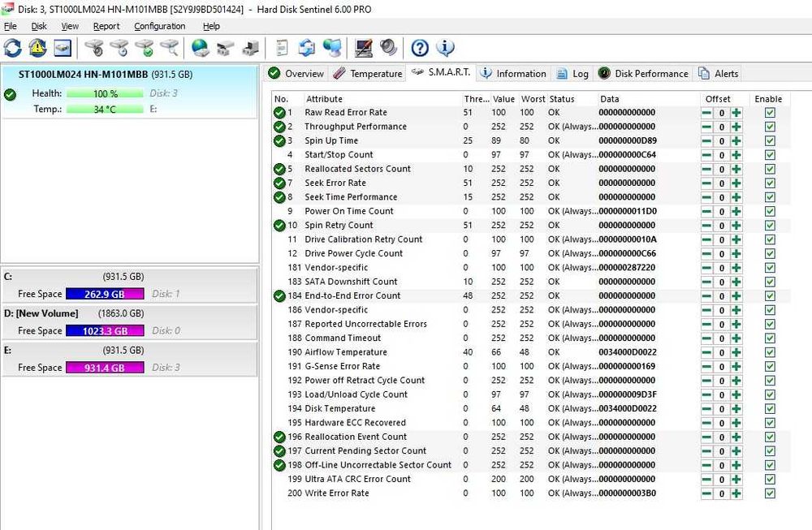Open the Report menu

106,26
